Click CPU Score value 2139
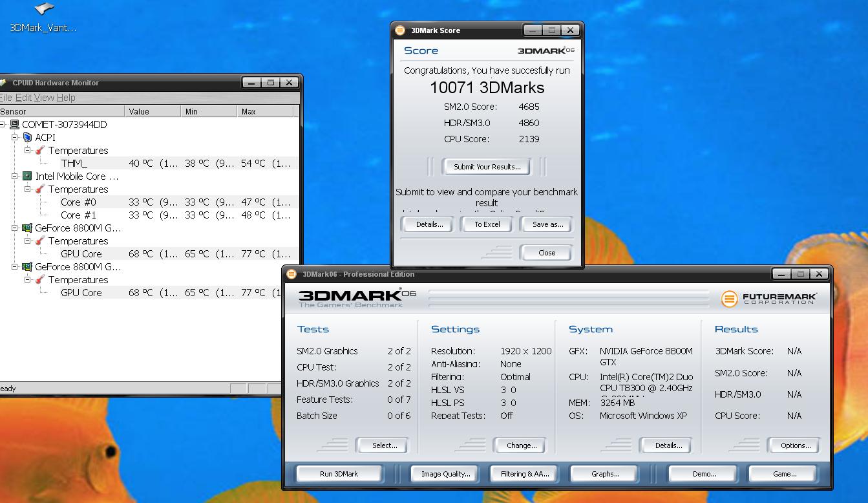 point(529,139)
